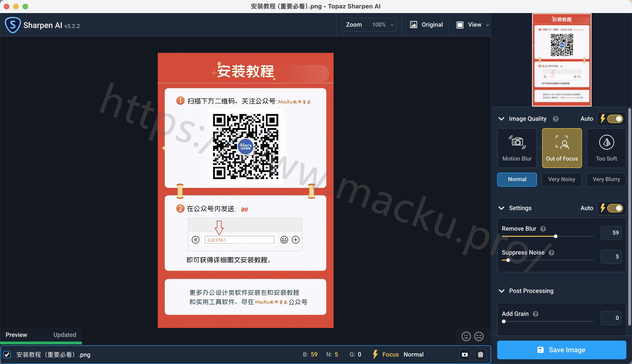The image size is (632, 364).
Task: Switch to the Updated tab
Action: (65, 335)
